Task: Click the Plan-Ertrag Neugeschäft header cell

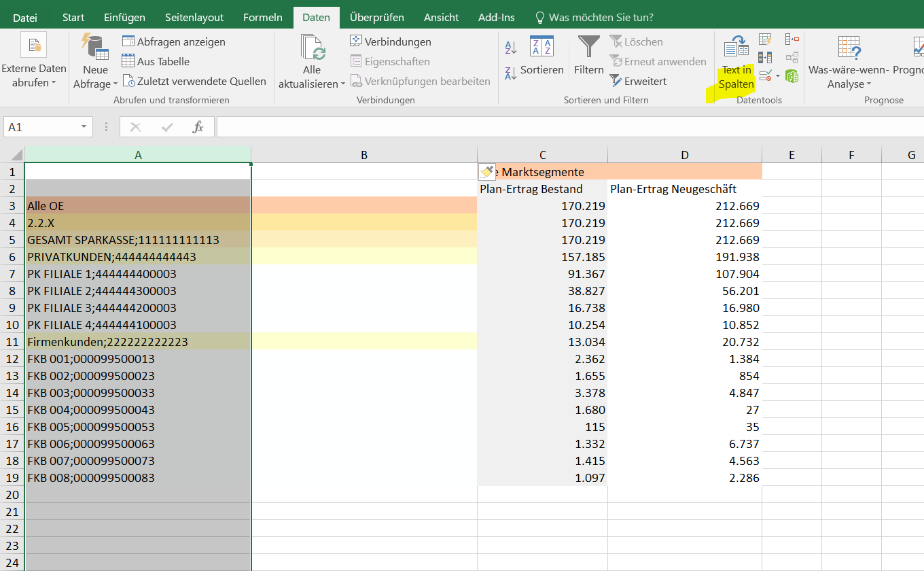Action: click(685, 188)
